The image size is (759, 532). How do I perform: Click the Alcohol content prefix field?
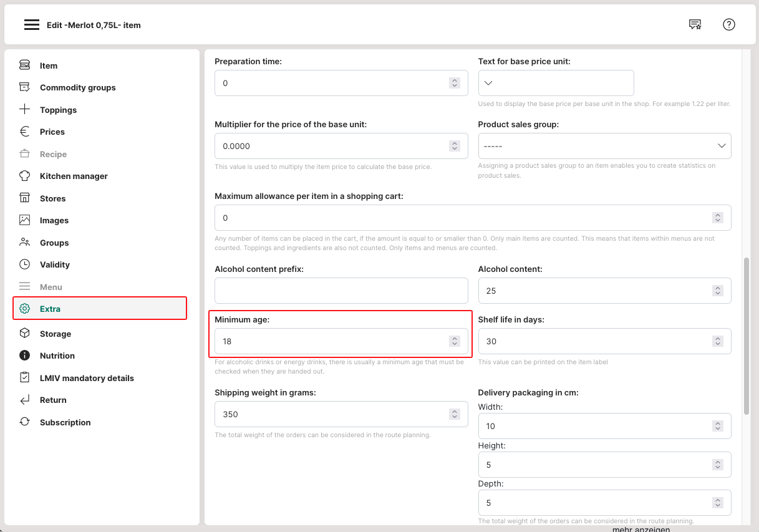341,291
